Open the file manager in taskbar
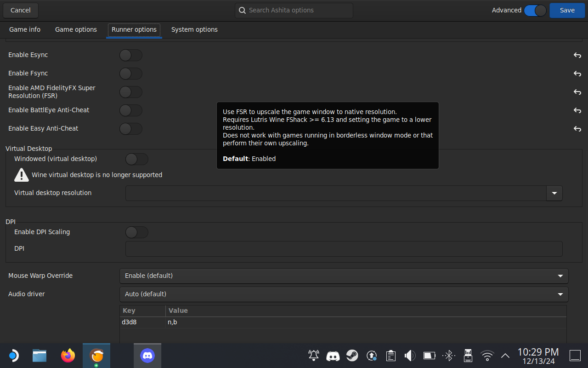Image resolution: width=588 pixels, height=368 pixels. [x=40, y=356]
